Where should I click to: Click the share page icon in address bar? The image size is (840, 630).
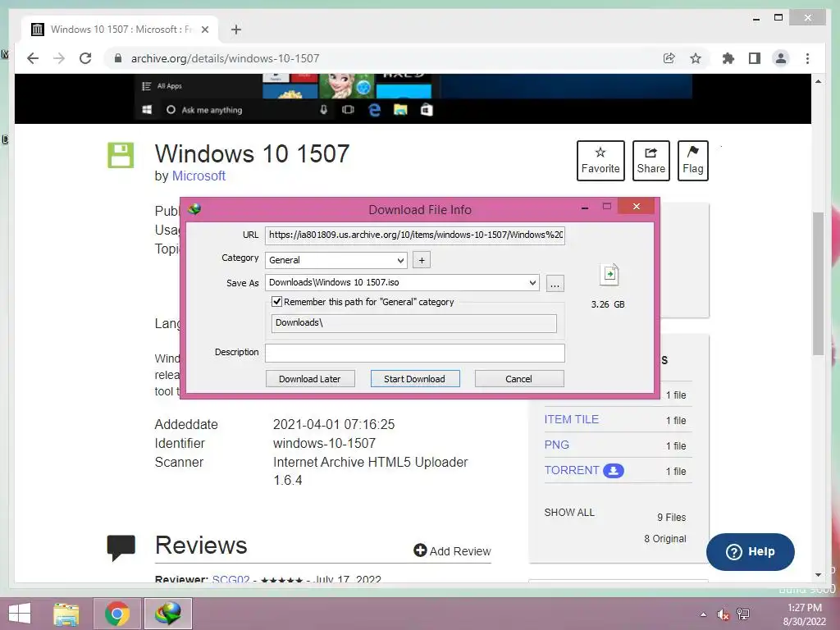point(669,58)
